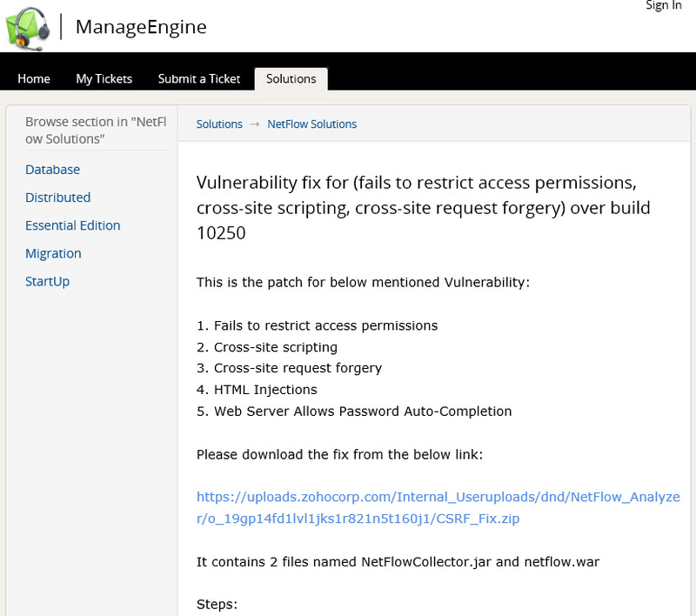Switch to Submit a Ticket tab

(x=198, y=78)
